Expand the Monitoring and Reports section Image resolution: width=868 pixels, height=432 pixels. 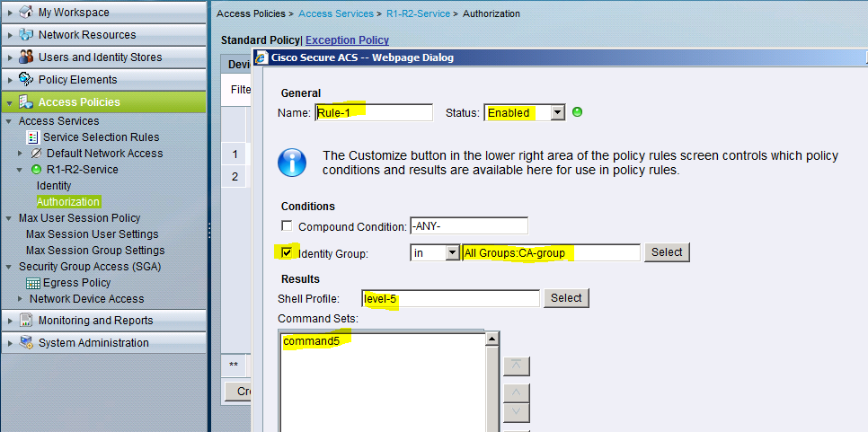tap(10, 321)
